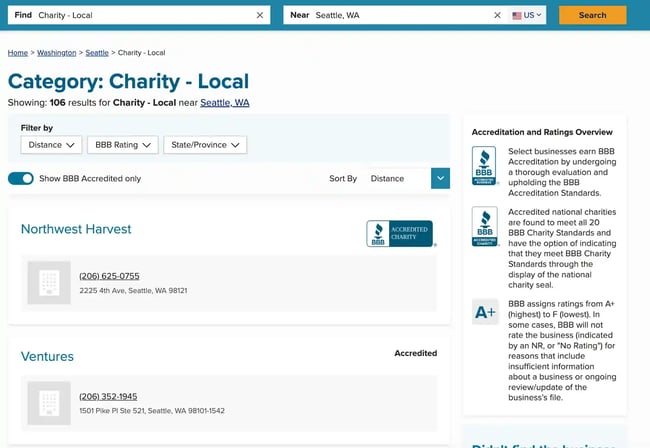This screenshot has height=448, width=650.
Task: Click the Accreditation and Ratings Overview heading
Action: [x=542, y=132]
